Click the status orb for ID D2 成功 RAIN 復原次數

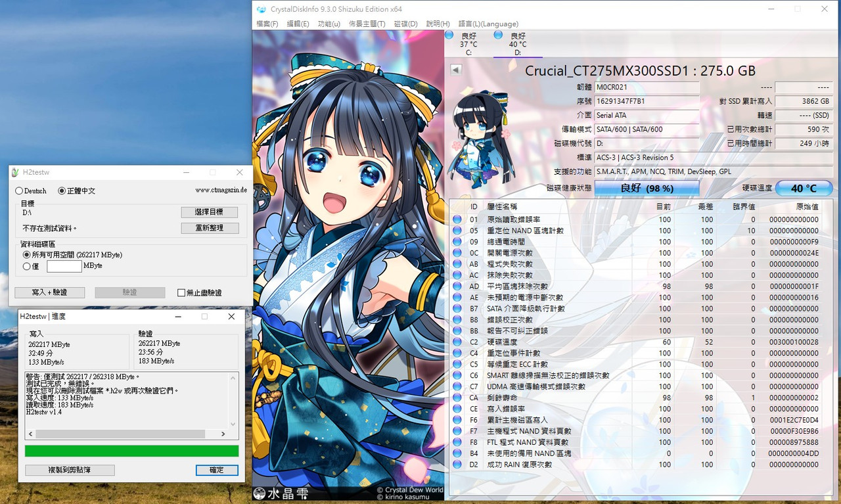457,465
